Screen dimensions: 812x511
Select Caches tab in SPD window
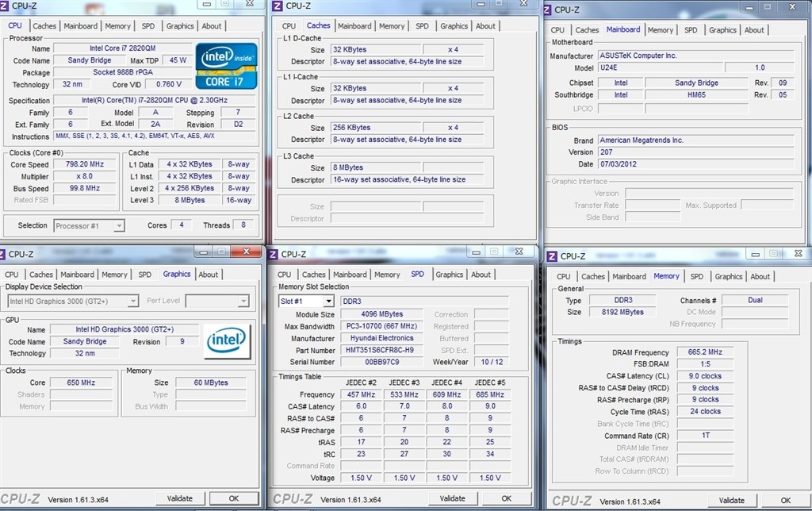[x=313, y=275]
